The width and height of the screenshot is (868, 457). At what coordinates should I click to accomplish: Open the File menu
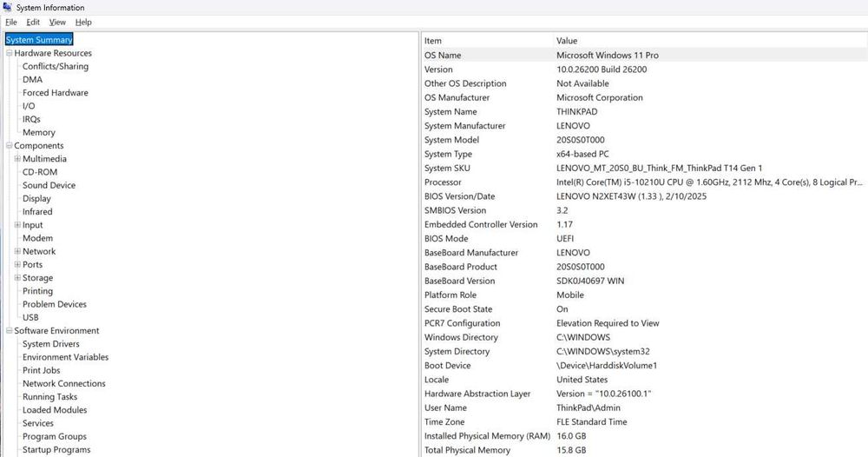(11, 23)
